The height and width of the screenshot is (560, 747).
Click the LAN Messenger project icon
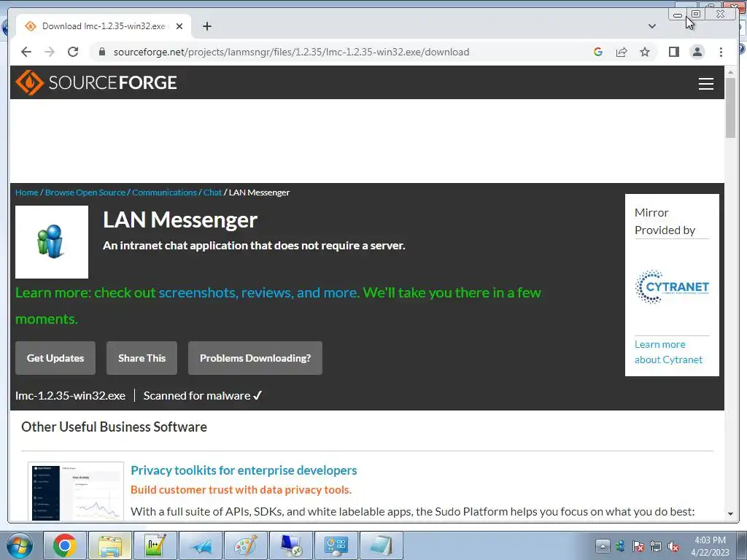[52, 242]
